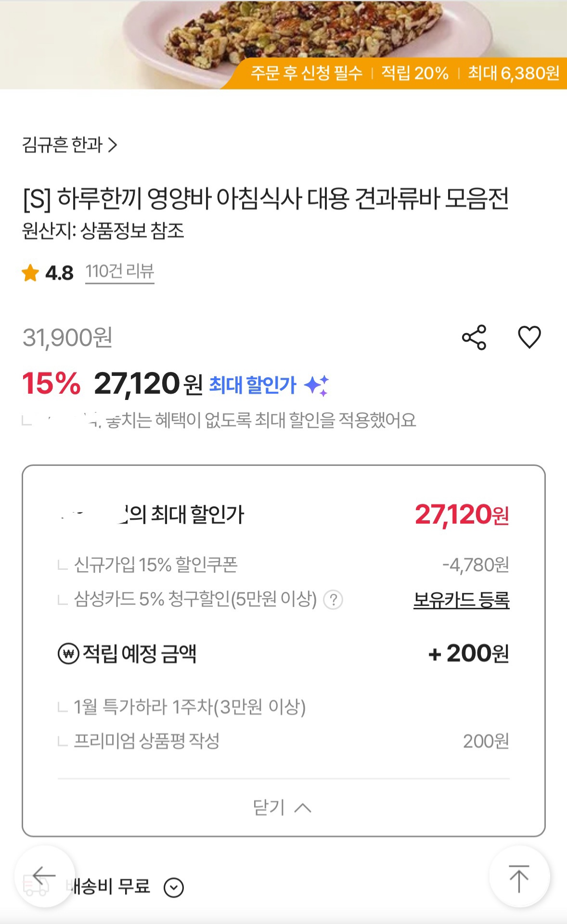Collapse the discount details with 닫기
The image size is (567, 924).
(282, 807)
